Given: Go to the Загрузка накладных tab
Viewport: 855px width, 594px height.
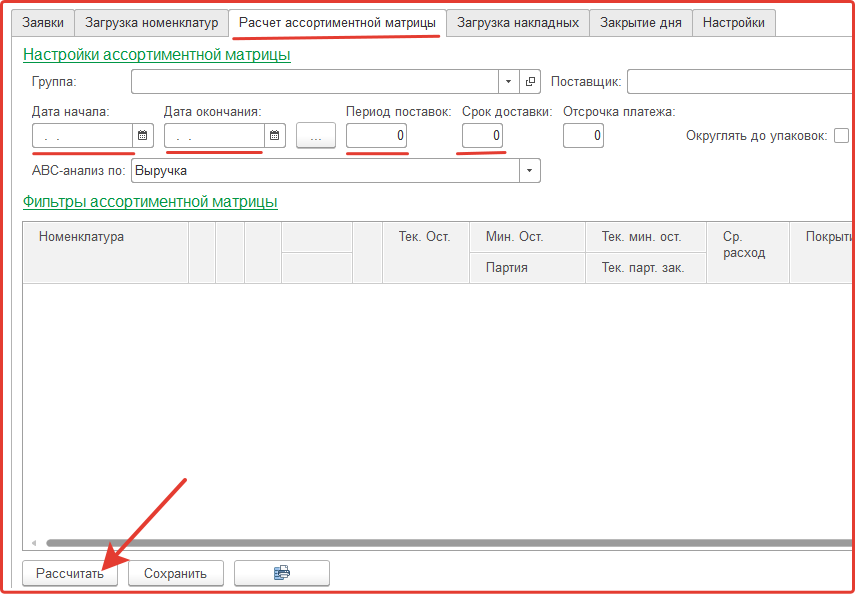Looking at the screenshot, I should [x=518, y=23].
